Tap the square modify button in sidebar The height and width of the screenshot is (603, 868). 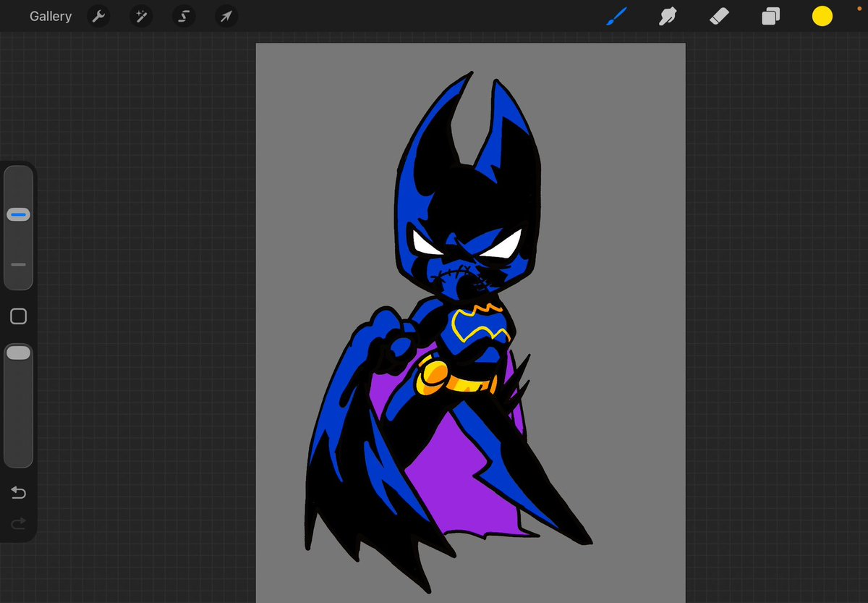pyautogui.click(x=19, y=316)
